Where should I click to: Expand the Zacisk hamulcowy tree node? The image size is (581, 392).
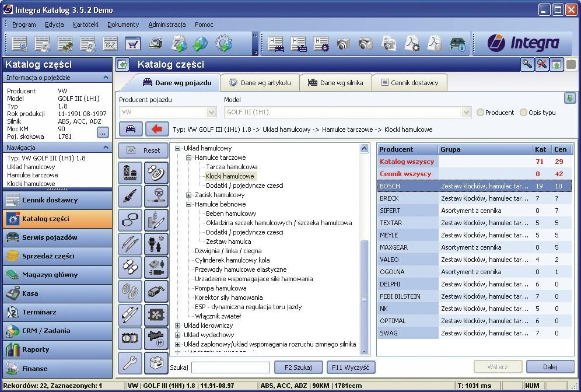coord(188,195)
